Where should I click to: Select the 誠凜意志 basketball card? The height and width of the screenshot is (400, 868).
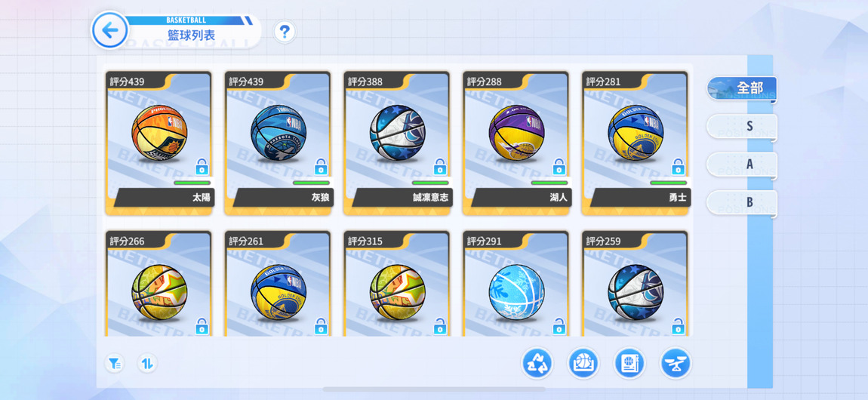point(396,143)
